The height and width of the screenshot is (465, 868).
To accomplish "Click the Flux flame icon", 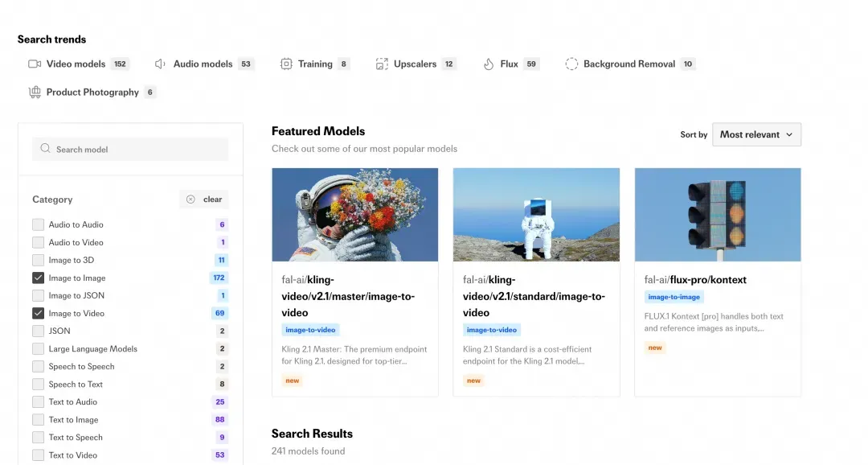I will 489,64.
